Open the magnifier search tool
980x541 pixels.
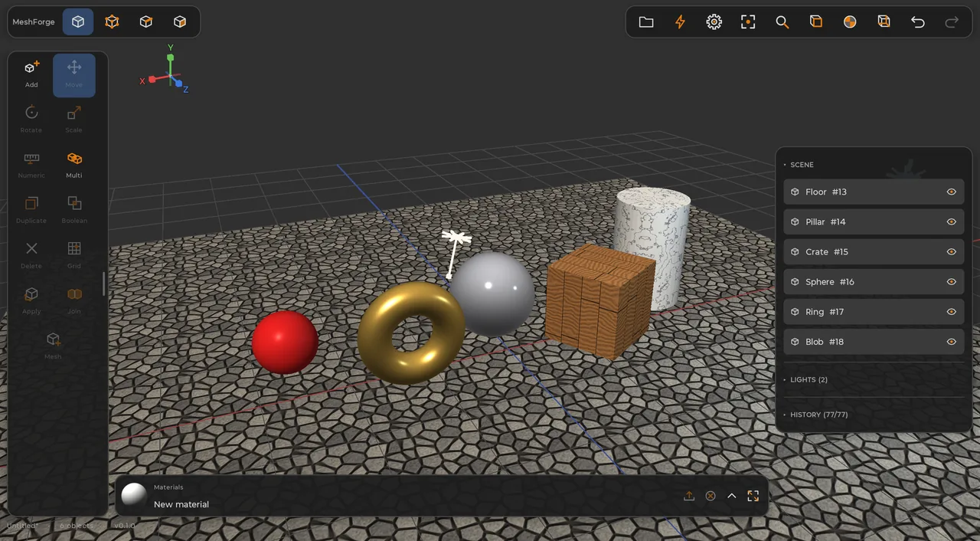[782, 22]
